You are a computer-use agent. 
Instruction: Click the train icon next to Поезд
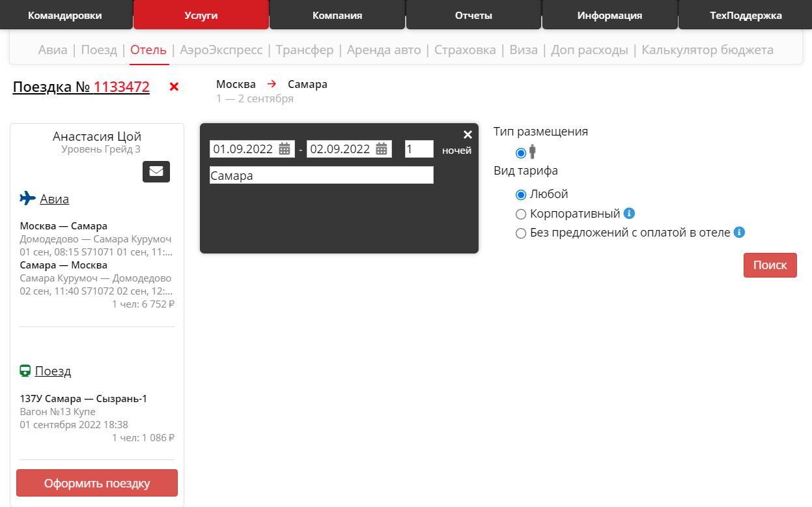coord(25,371)
